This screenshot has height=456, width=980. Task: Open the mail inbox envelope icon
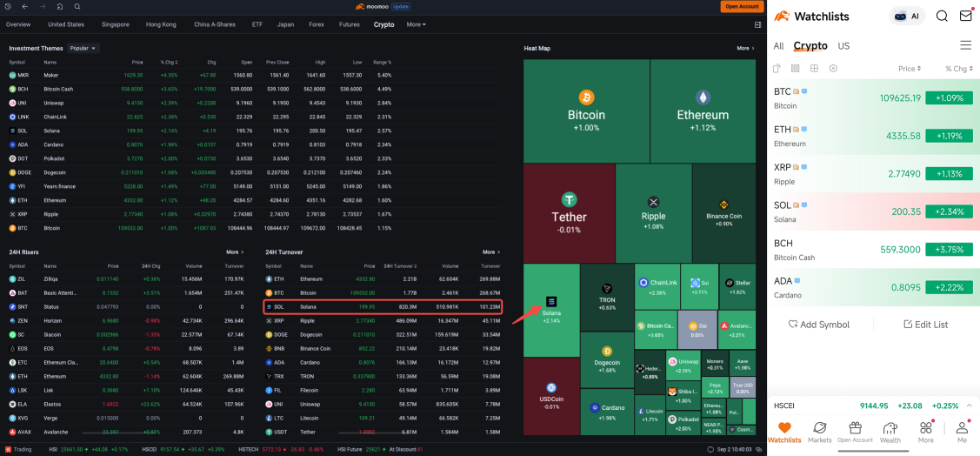click(965, 16)
